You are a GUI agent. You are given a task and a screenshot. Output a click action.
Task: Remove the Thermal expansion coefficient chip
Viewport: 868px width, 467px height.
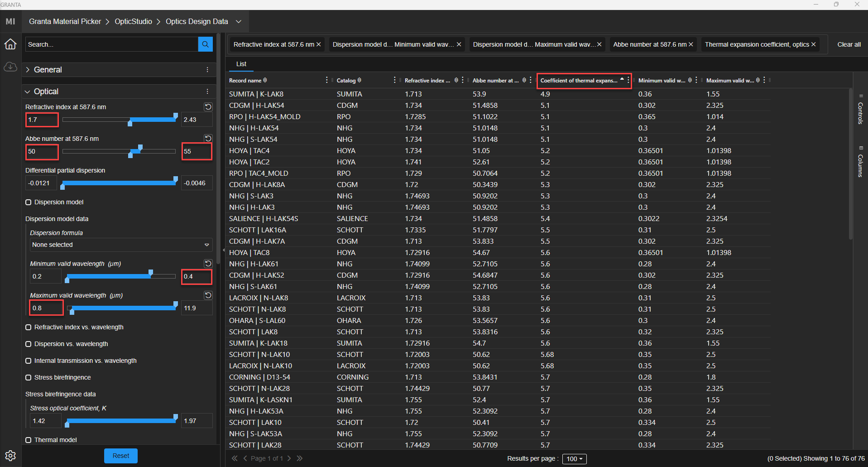click(x=814, y=44)
